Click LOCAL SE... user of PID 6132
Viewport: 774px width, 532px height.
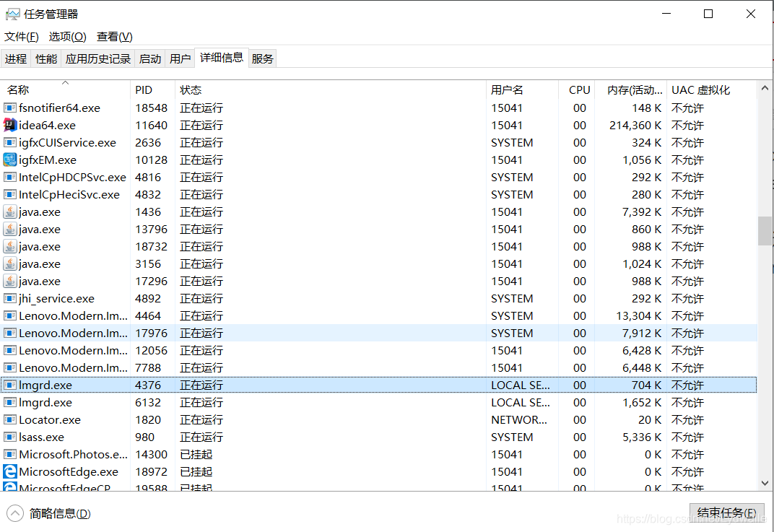521,402
